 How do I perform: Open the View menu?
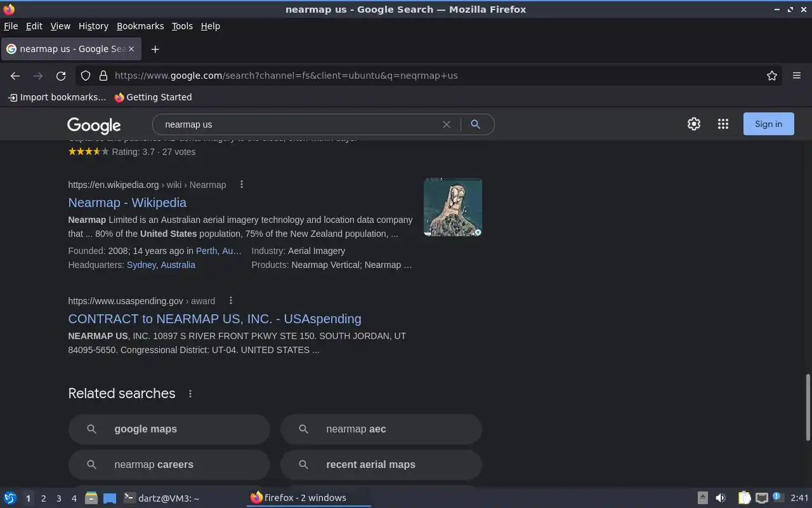click(x=60, y=26)
